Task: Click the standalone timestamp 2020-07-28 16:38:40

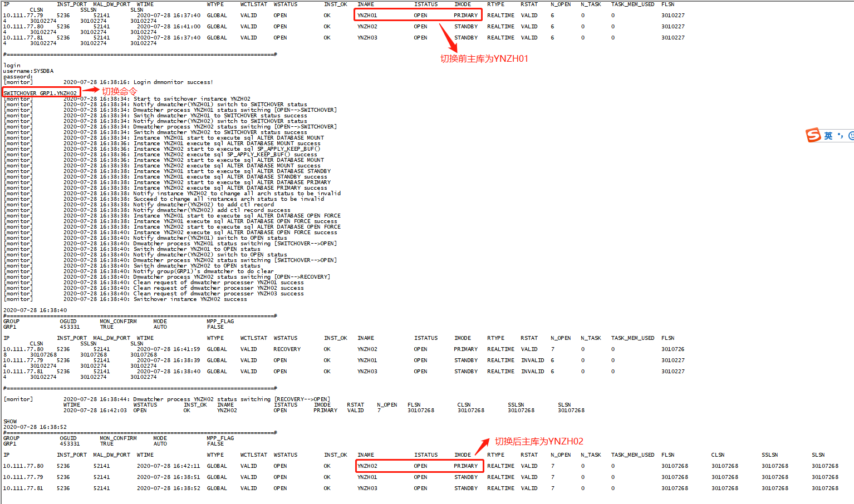Action: (x=35, y=310)
